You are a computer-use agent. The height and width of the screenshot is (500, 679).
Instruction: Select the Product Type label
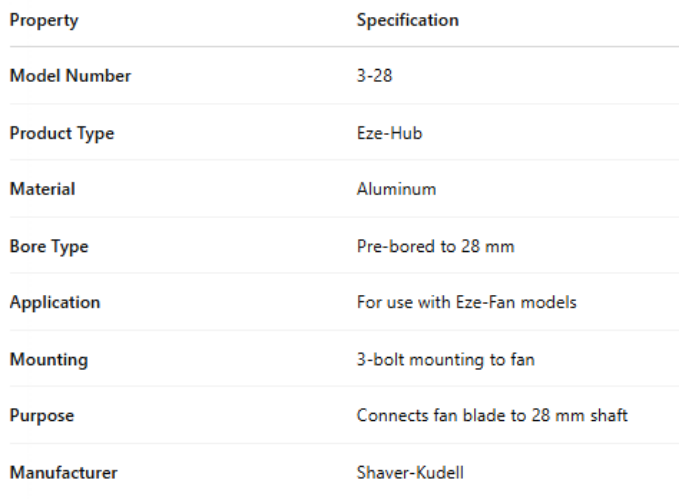(x=62, y=133)
